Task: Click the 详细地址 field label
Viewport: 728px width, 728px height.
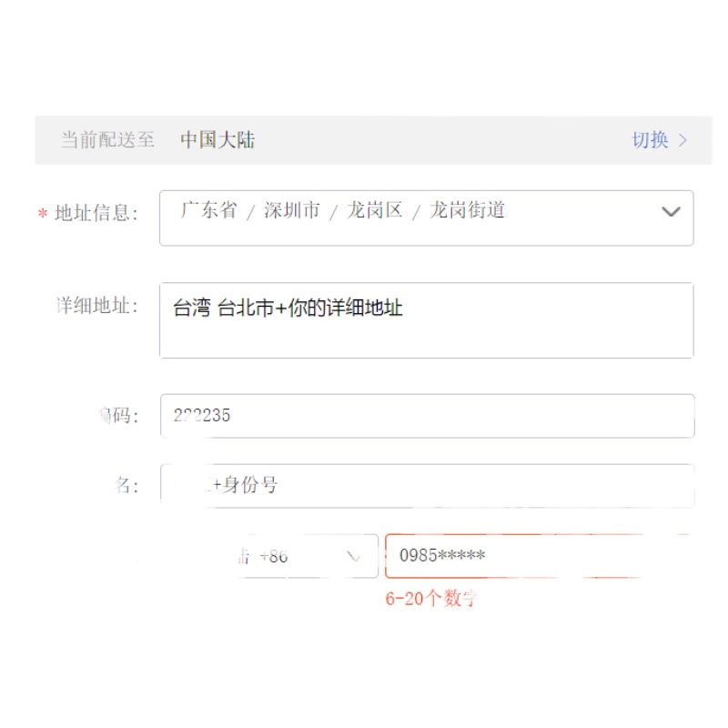Action: point(96,306)
